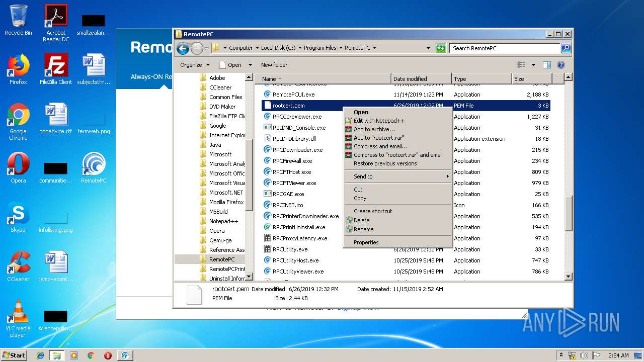The height and width of the screenshot is (362, 644).
Task: Expand the Program Files breadcrumb arrow
Action: point(340,48)
